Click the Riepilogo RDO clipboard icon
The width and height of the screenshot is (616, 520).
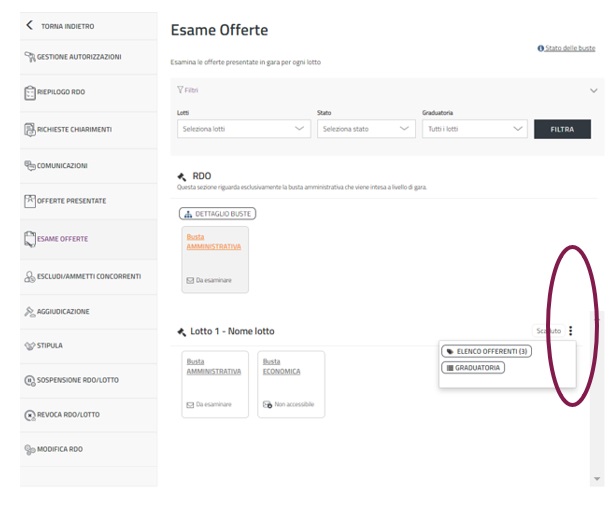pyautogui.click(x=29, y=93)
